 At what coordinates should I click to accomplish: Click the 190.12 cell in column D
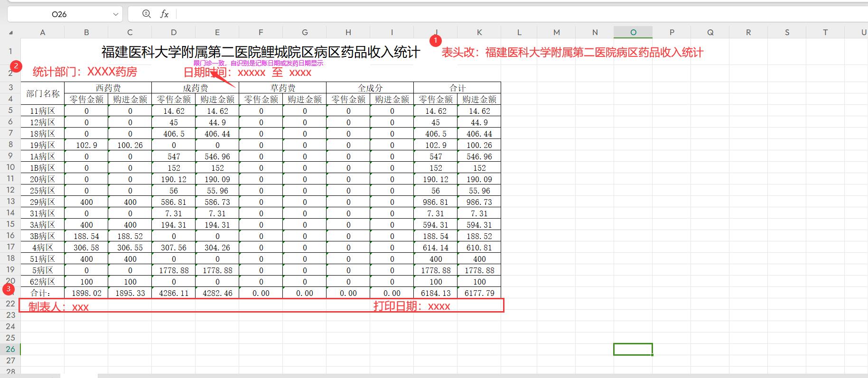tap(174, 179)
